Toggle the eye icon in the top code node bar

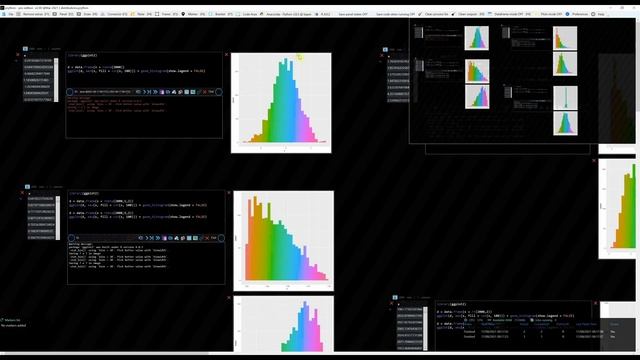point(138,92)
